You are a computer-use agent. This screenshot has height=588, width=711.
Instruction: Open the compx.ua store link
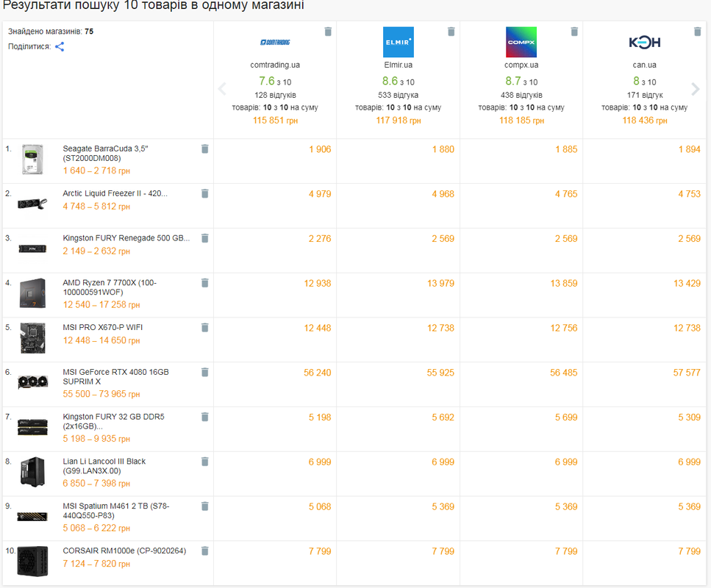point(521,65)
